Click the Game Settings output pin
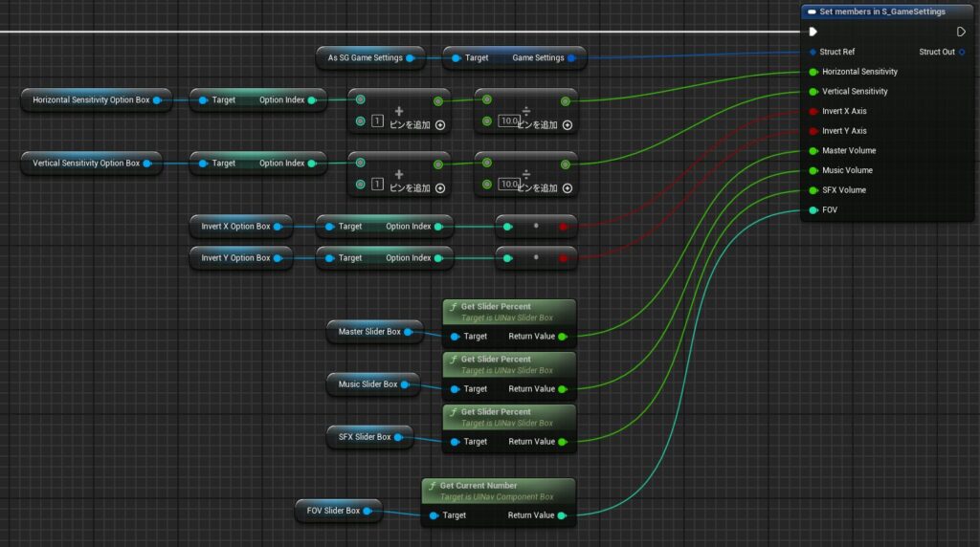 (571, 58)
